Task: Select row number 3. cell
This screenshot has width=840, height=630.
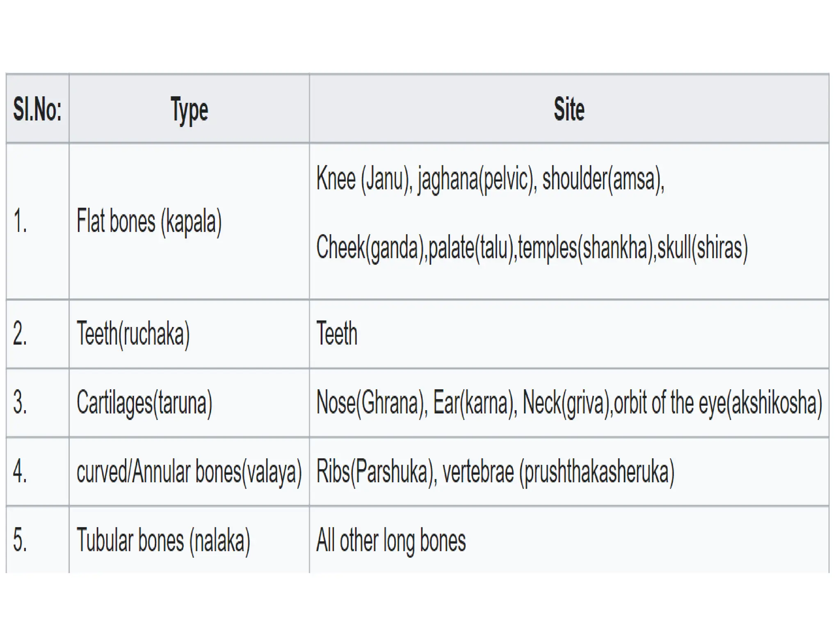Action: (37, 403)
